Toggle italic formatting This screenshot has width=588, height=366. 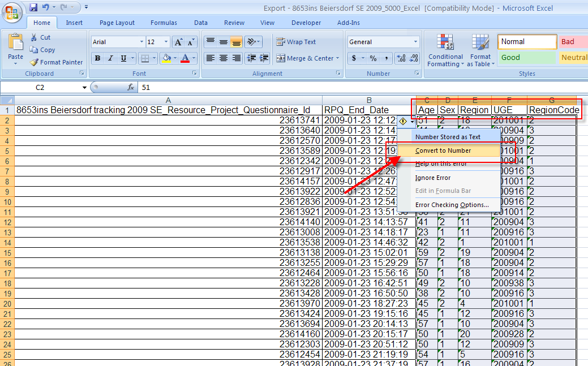click(110, 58)
